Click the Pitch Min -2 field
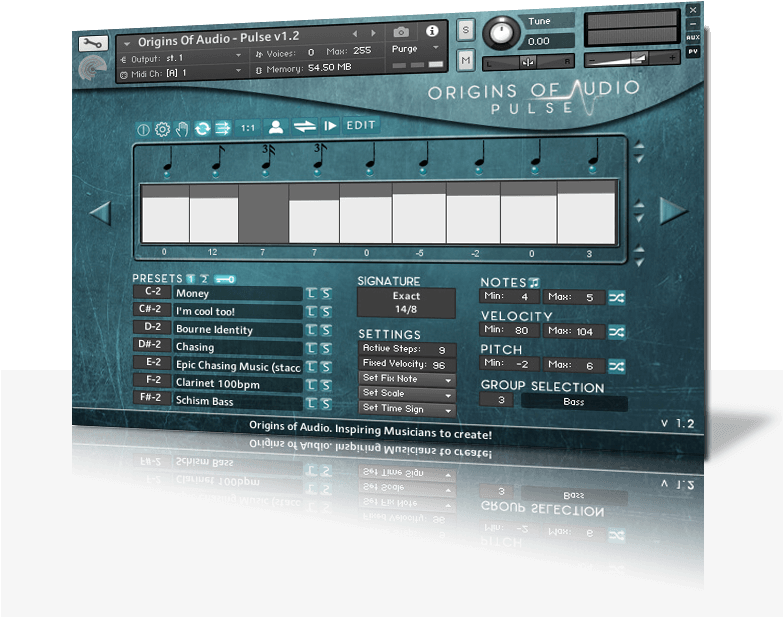The height and width of the screenshot is (617, 783). tap(509, 364)
